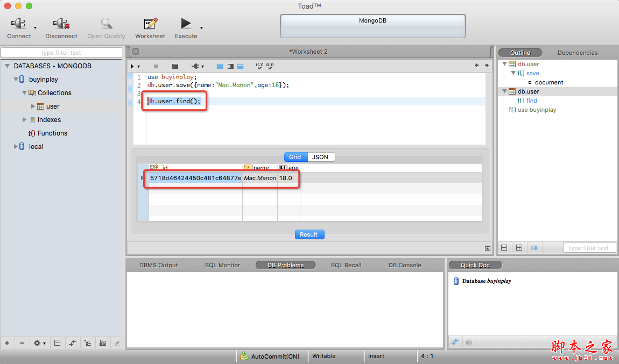Image resolution: width=619 pixels, height=364 pixels.
Task: Open the Connect dropdown arrow
Action: (35, 27)
